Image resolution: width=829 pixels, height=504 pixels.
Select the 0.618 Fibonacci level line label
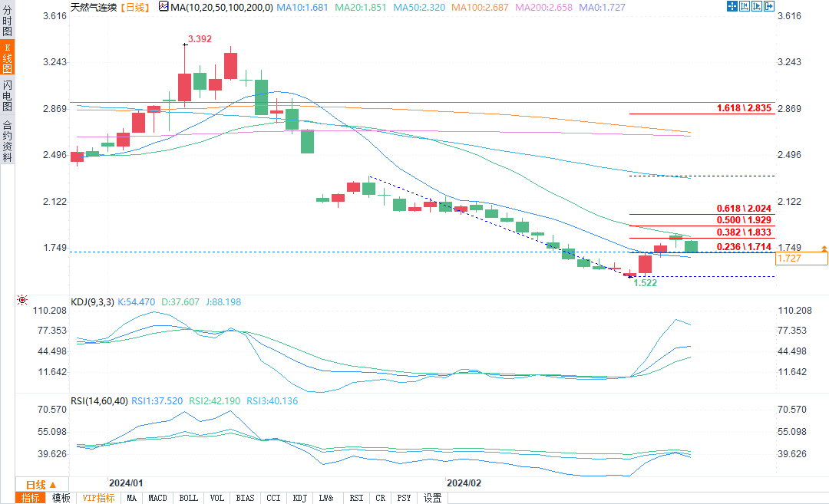743,208
